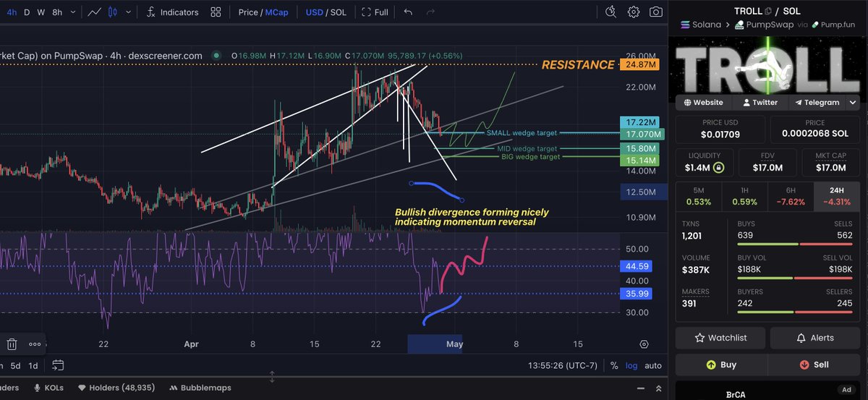Toggle auto scale
Image resolution: width=868 pixels, height=400 pixels.
(x=652, y=365)
